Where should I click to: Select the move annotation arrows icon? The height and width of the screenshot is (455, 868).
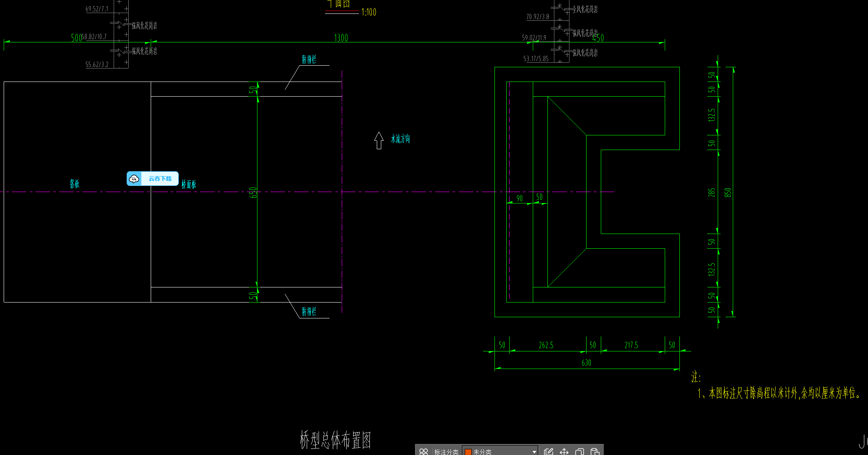click(x=564, y=451)
